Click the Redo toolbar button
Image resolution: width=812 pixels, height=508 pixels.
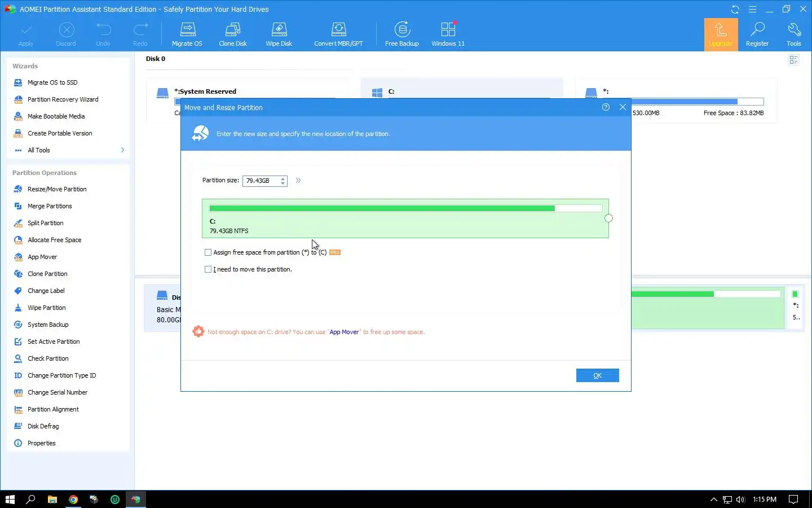point(140,34)
